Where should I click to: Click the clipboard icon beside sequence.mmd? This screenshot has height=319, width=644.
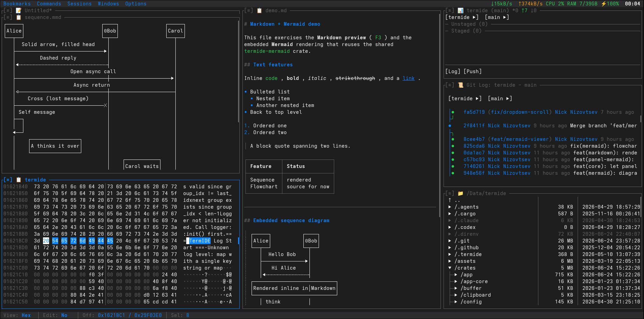[x=19, y=17]
